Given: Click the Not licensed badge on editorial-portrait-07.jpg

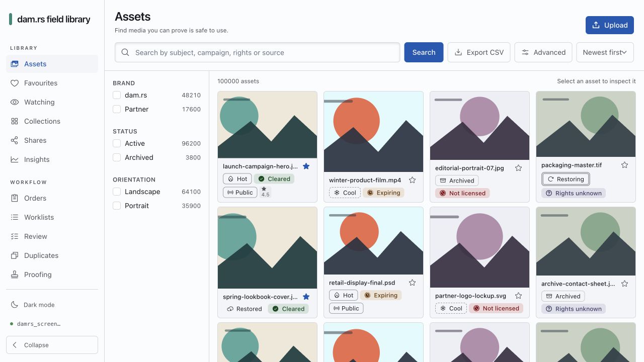Looking at the screenshot, I should coord(462,193).
